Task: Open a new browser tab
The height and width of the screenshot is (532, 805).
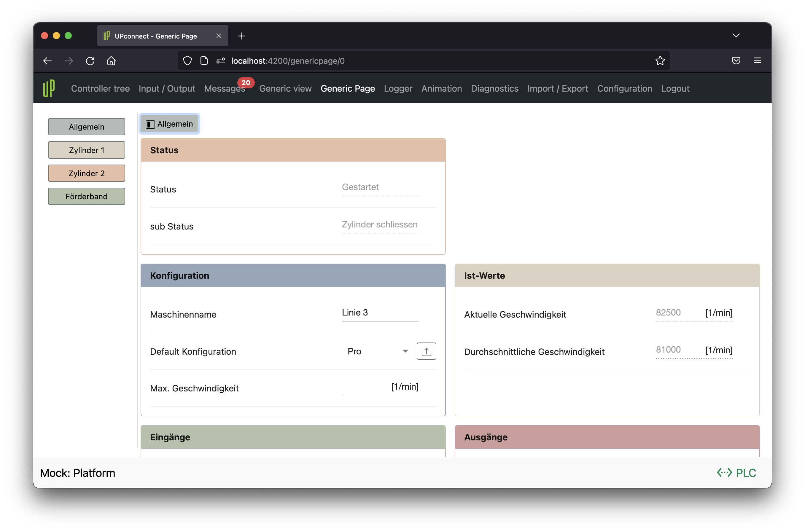Action: click(x=241, y=36)
